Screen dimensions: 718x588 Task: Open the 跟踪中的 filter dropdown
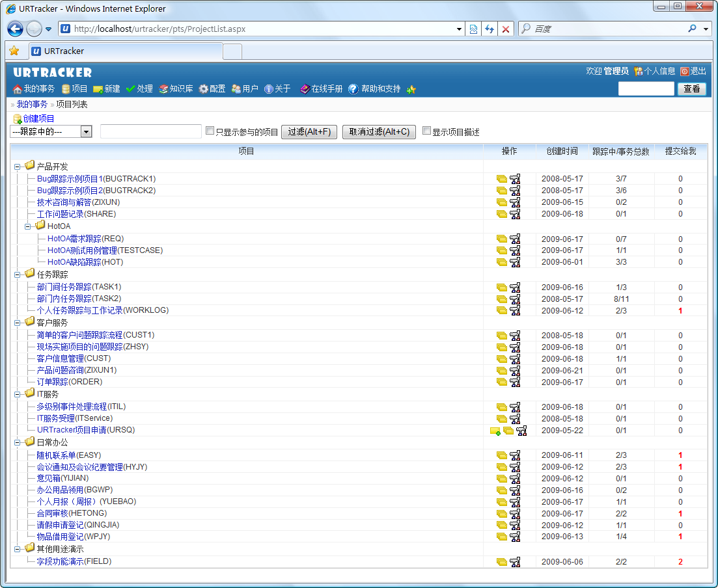86,132
